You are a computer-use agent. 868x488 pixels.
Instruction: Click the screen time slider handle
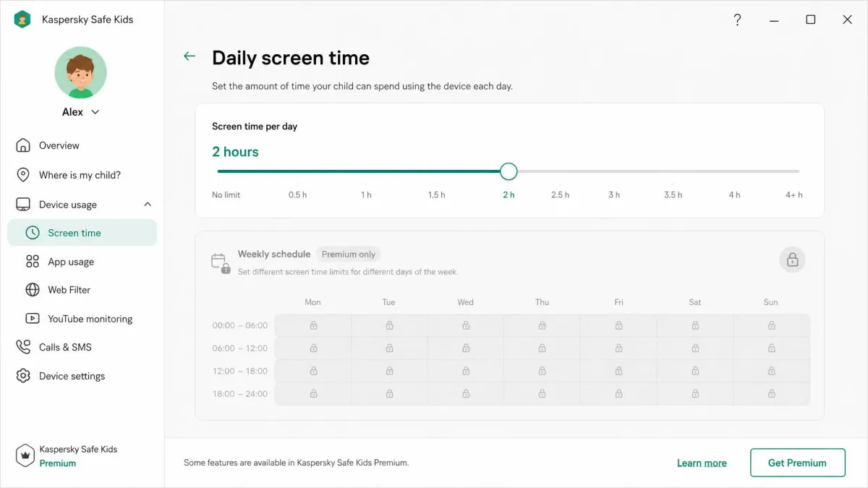pyautogui.click(x=509, y=171)
